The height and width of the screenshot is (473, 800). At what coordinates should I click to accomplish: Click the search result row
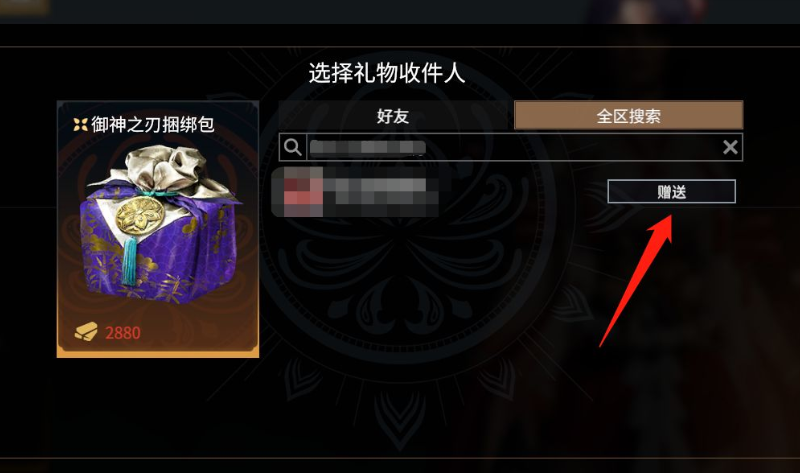(x=508, y=191)
